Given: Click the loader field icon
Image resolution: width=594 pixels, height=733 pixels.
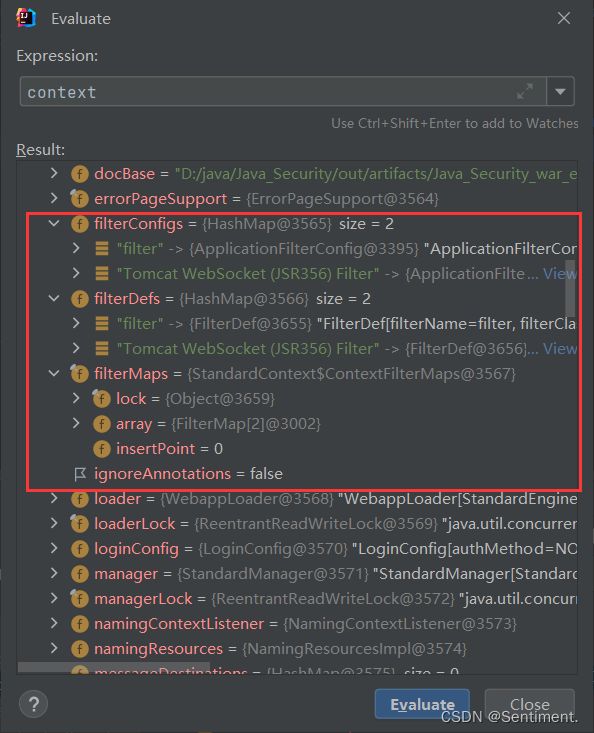Looking at the screenshot, I should click(80, 499).
